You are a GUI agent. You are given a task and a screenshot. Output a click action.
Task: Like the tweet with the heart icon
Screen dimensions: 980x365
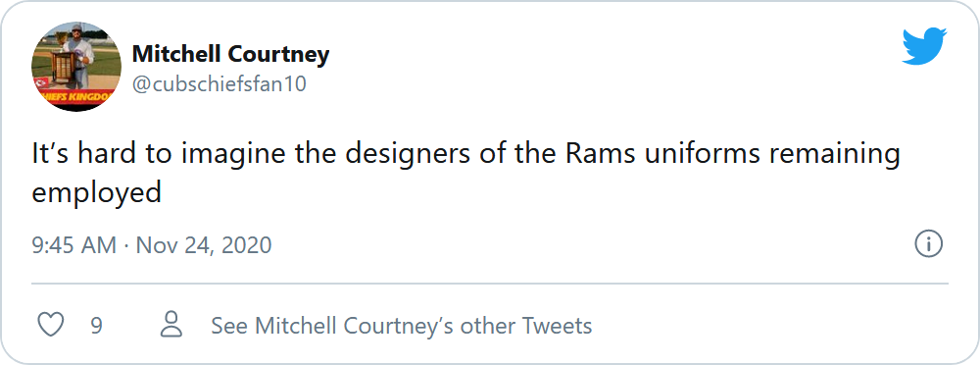pyautogui.click(x=51, y=326)
